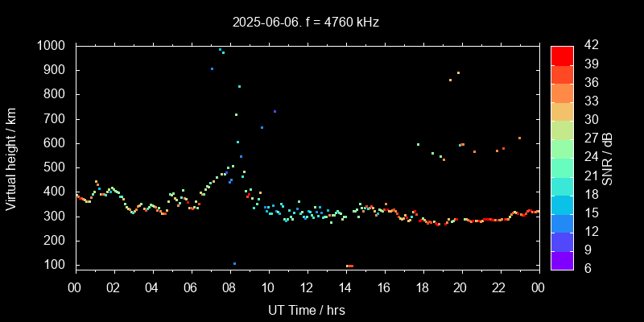
Task: Select the plot title showing 2025-06-06 frequency
Action: point(306,23)
